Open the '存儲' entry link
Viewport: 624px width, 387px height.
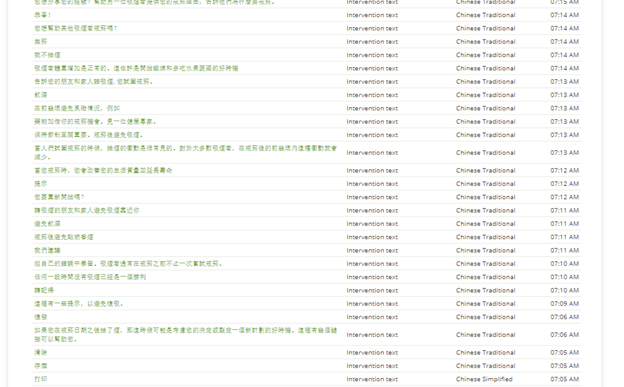(x=41, y=366)
